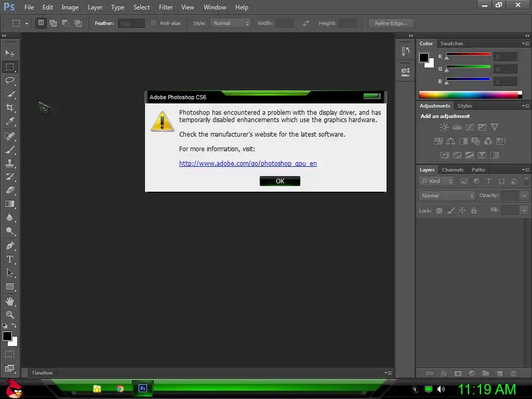The width and height of the screenshot is (532, 399).
Task: Toggle Lock transparent pixels
Action: (x=439, y=211)
